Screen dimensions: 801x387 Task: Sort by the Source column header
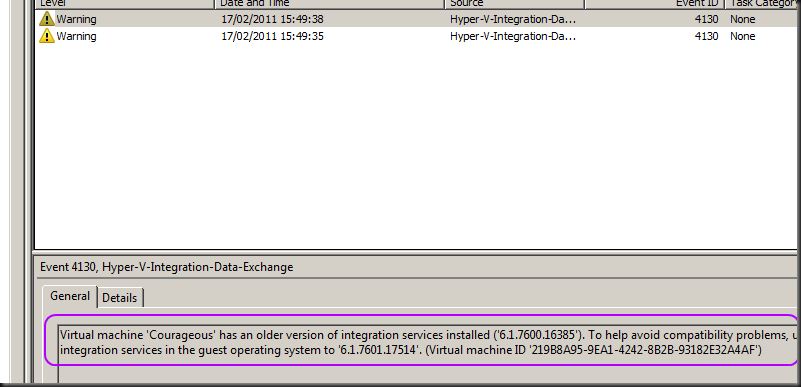click(x=514, y=4)
